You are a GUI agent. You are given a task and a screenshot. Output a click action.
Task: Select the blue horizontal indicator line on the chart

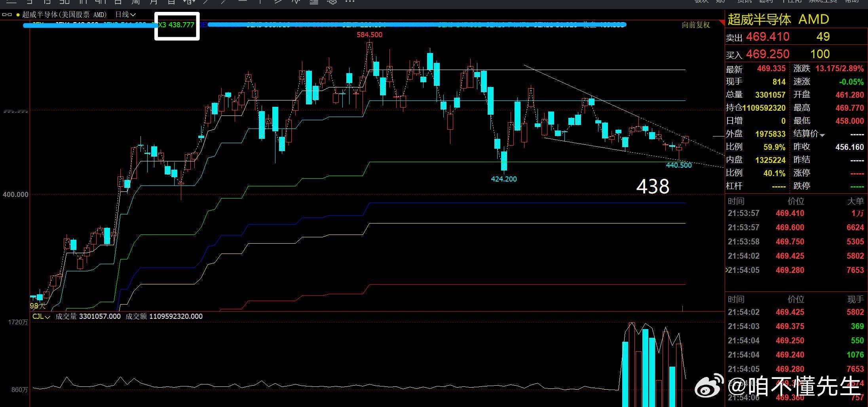click(x=526, y=203)
